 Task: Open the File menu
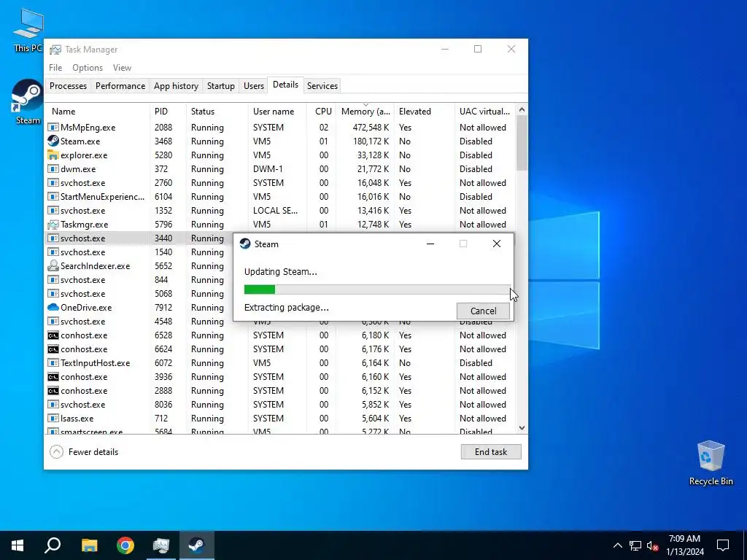pos(55,68)
